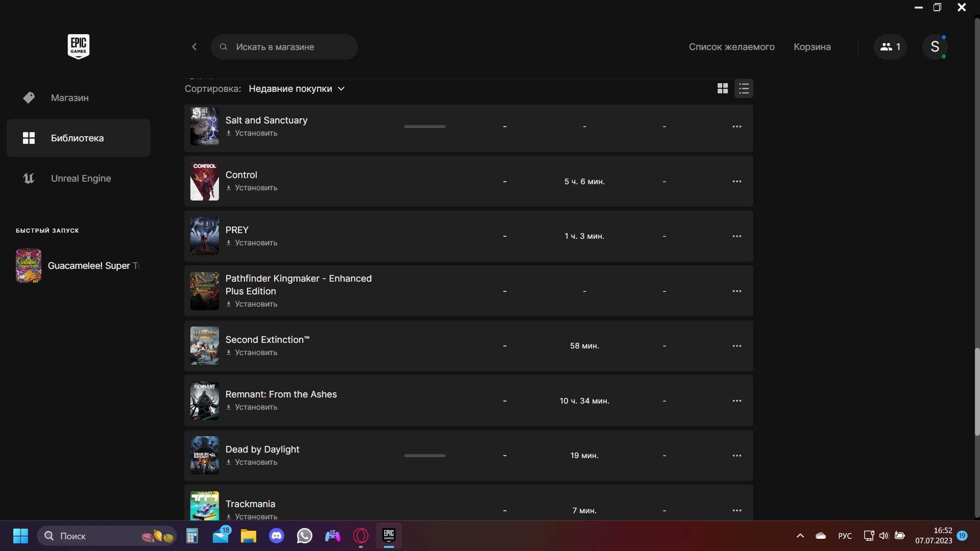The height and width of the screenshot is (551, 980).
Task: Open Библиотека in the sidebar
Action: click(79, 138)
